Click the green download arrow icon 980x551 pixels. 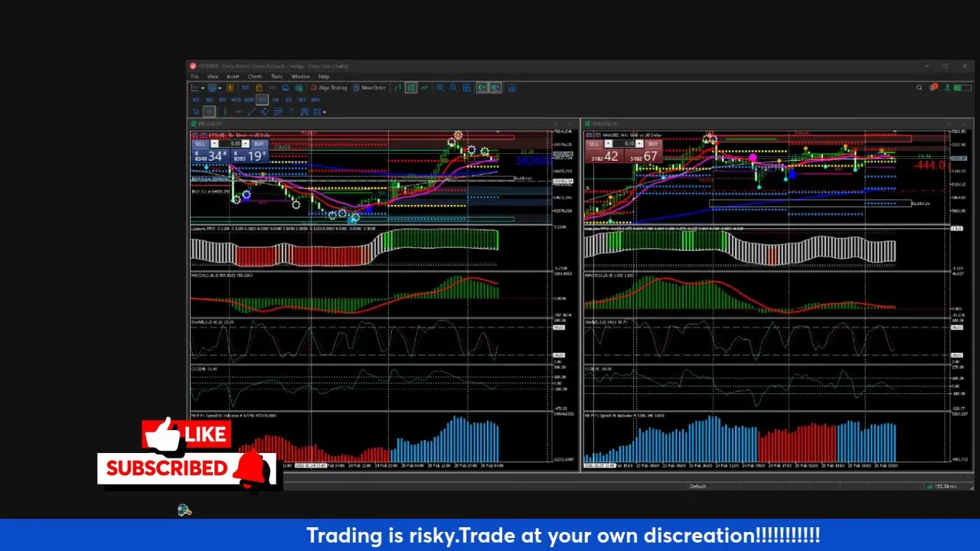tap(947, 87)
